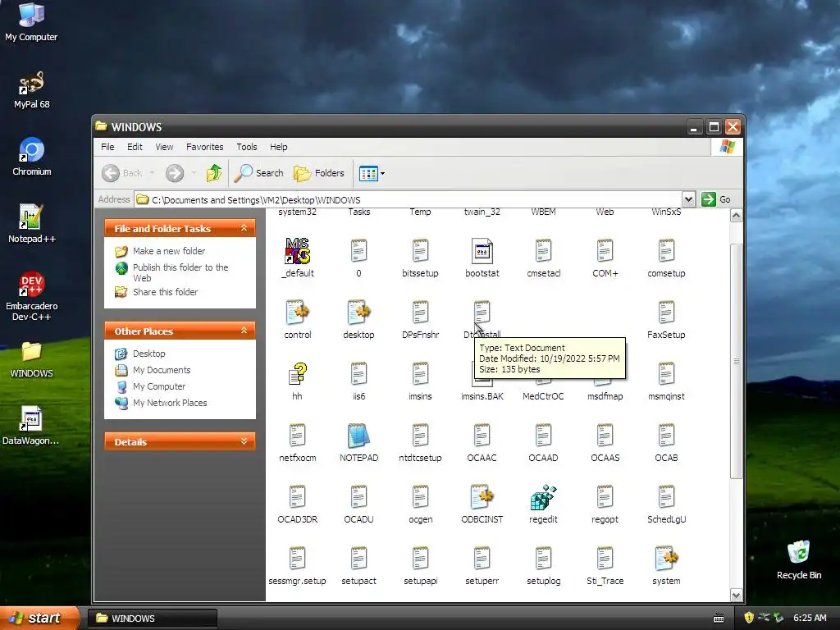Open Back button history dropdown
Screen dimensions: 840x630
tap(152, 173)
